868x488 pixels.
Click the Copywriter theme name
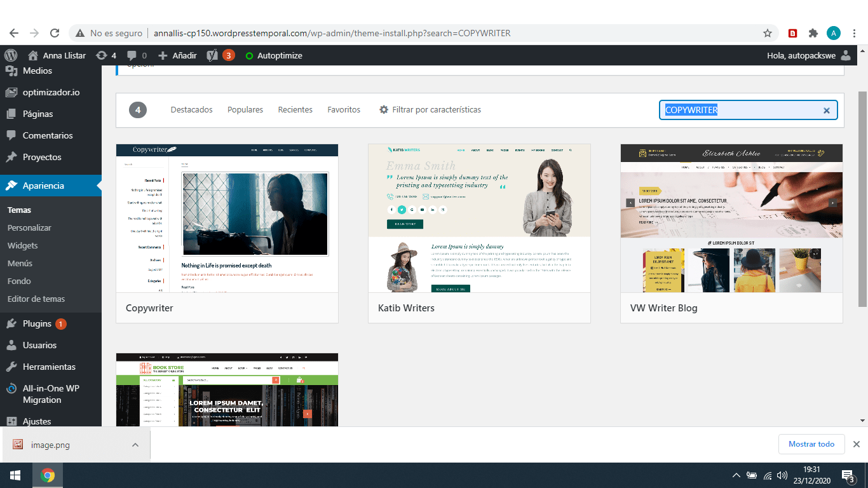[x=149, y=308]
